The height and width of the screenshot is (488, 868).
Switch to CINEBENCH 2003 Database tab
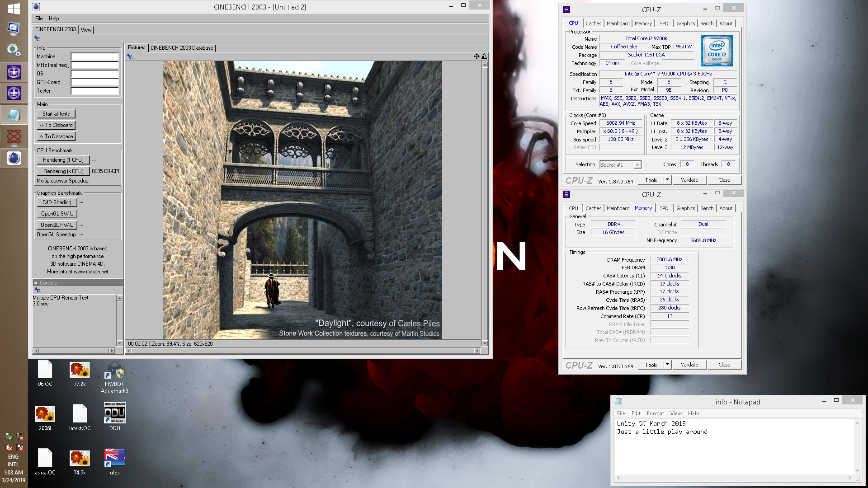pos(182,48)
